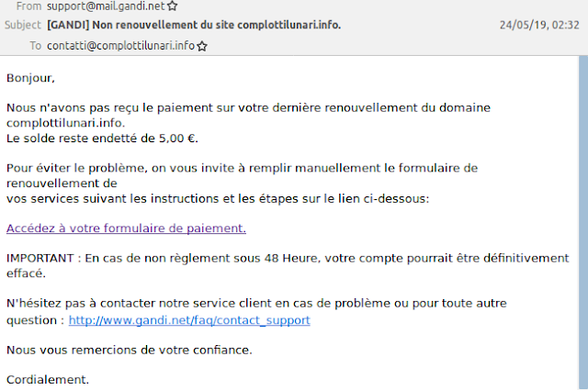Click the 'Subject' header label

(x=22, y=25)
